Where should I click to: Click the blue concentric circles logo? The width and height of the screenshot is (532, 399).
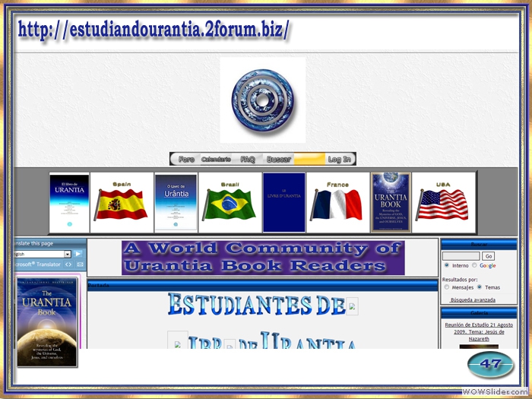coord(263,100)
